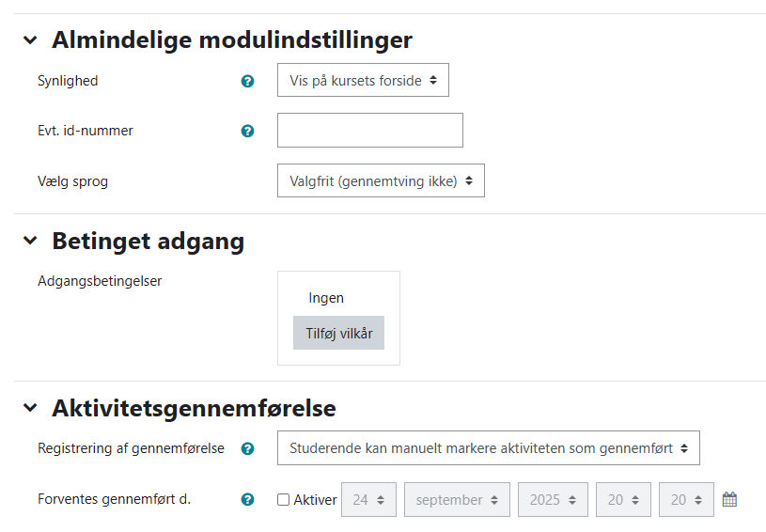Open the day dropdown showing 24
This screenshot has height=532, width=766.
coord(368,500)
